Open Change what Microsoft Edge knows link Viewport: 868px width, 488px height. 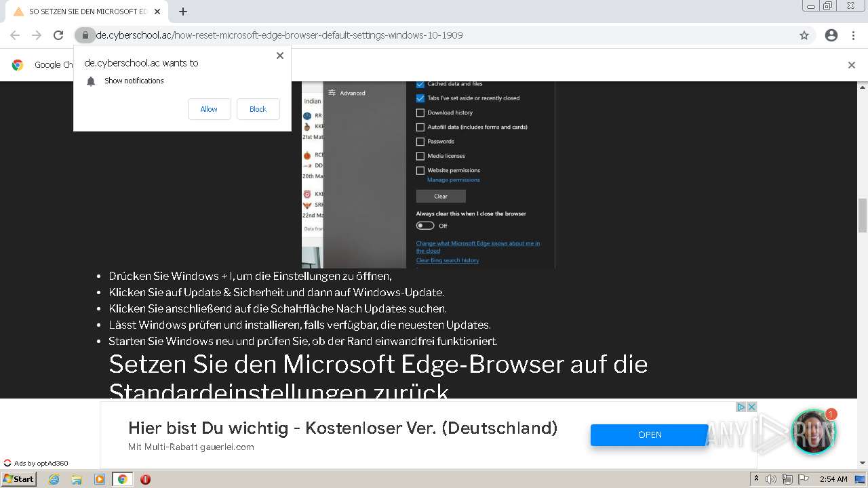(478, 247)
